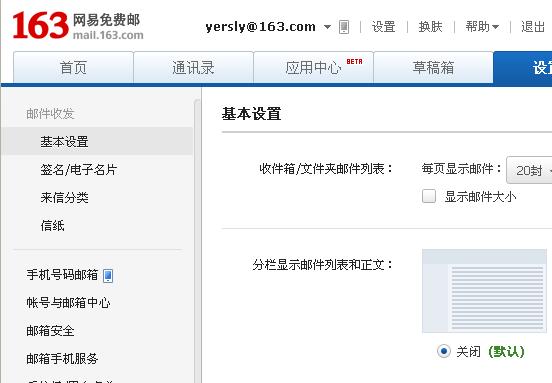
Task: Click the 基本设置 page heading
Action: (251, 114)
